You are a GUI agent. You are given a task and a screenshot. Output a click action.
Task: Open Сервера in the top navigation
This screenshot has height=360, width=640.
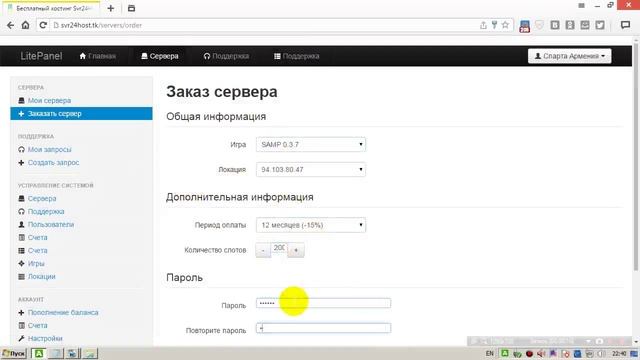click(160, 56)
